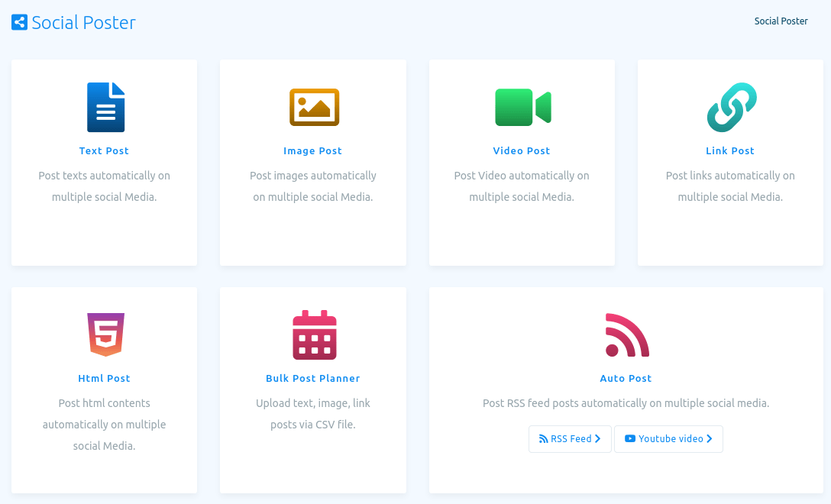Click the HTML5 shield icon

[105, 334]
